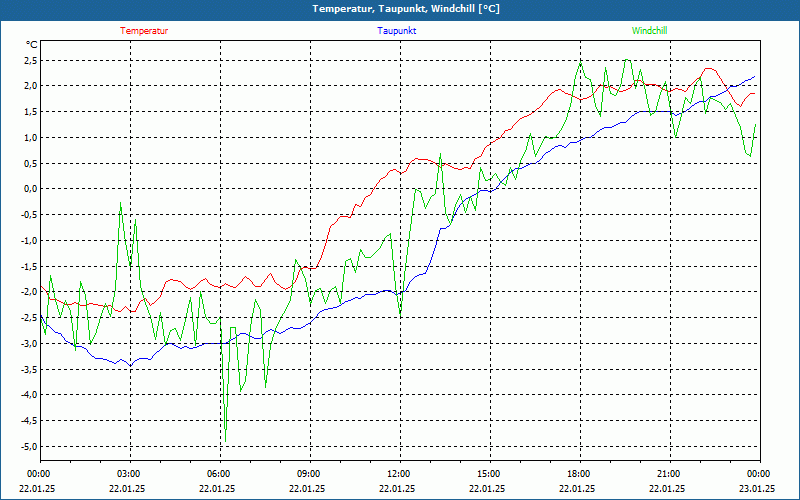Click the blue Taupunkt legend label
This screenshot has width=800, height=500.
(396, 31)
